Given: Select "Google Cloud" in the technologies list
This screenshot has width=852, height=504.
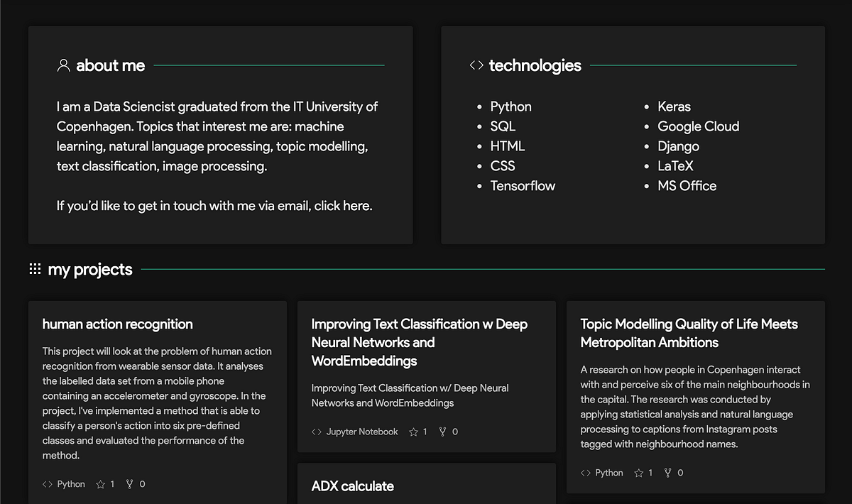Looking at the screenshot, I should tap(699, 126).
